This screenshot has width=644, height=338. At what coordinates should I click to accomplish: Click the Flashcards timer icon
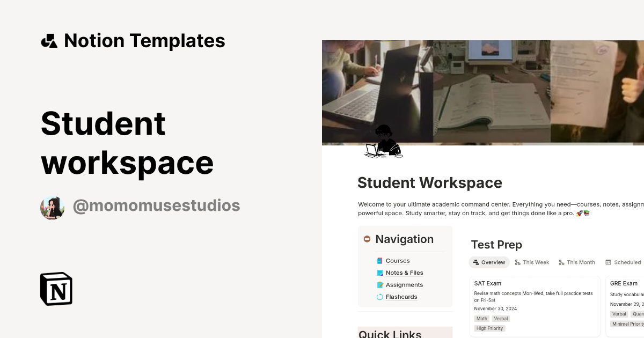coord(379,297)
